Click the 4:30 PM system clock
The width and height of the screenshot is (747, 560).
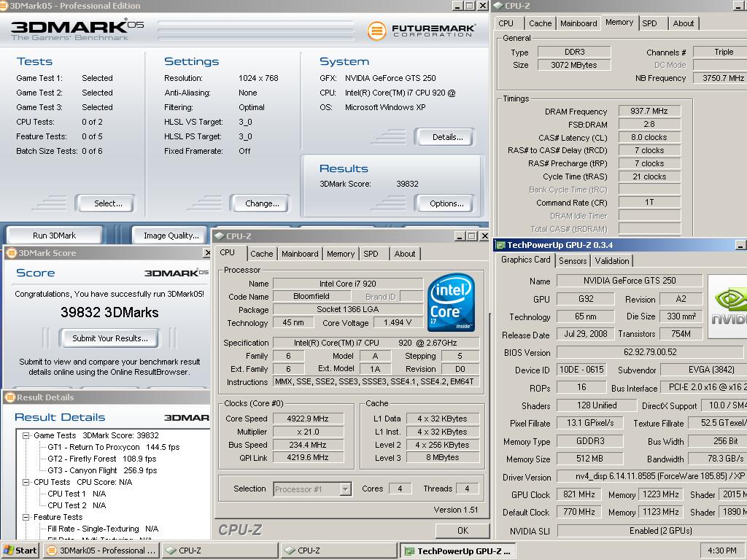721,551
